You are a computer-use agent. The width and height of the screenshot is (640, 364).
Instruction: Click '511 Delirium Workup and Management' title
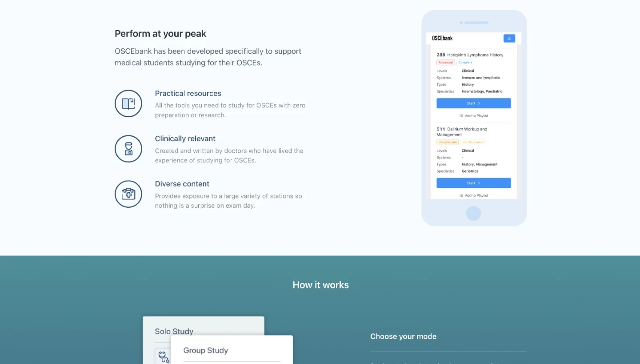pos(462,132)
